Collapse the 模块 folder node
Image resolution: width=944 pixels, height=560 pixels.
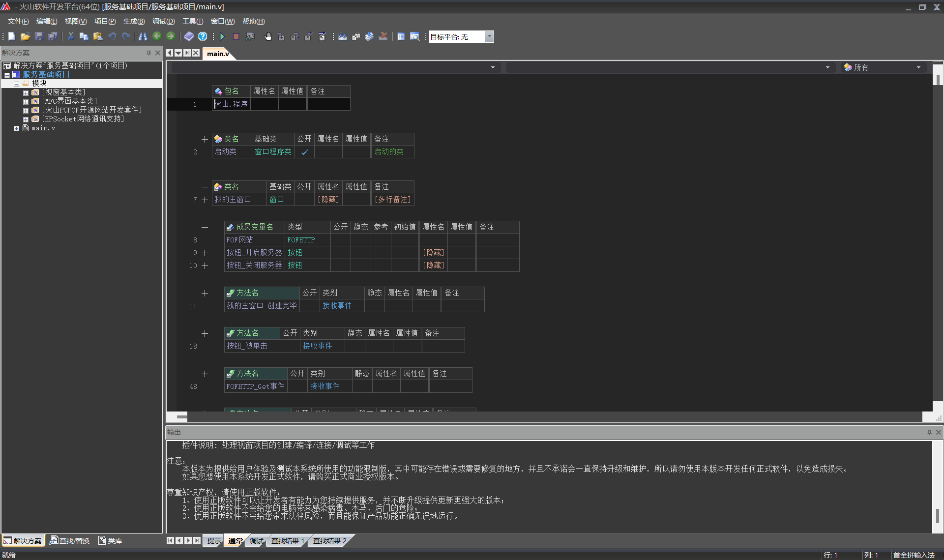tap(16, 84)
